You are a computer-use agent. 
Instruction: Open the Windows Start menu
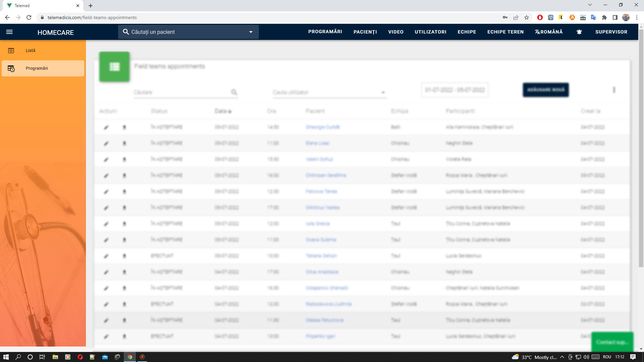tap(6, 357)
